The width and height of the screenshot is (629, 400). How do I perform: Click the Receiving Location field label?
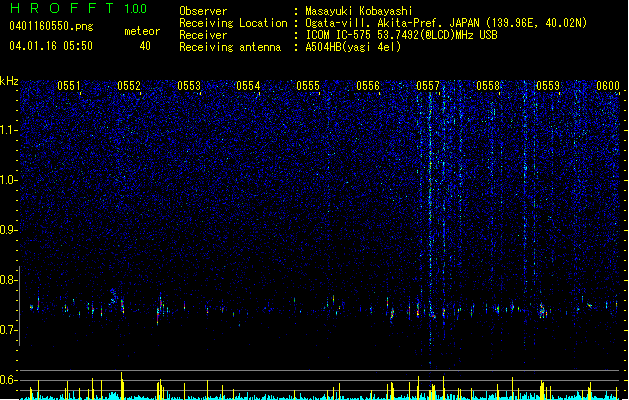[233, 23]
